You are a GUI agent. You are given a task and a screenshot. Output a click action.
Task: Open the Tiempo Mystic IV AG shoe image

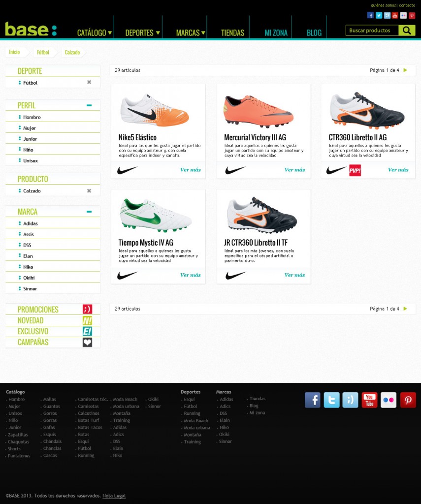pos(156,216)
